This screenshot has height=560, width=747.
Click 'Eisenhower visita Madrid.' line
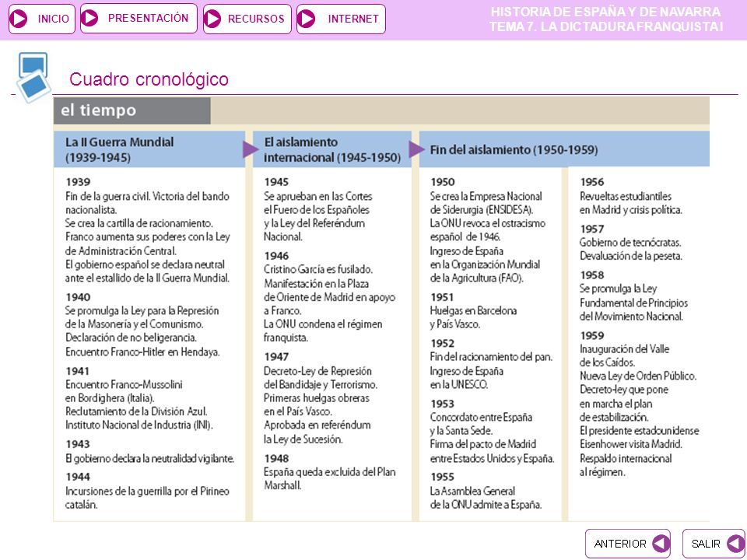tap(631, 444)
